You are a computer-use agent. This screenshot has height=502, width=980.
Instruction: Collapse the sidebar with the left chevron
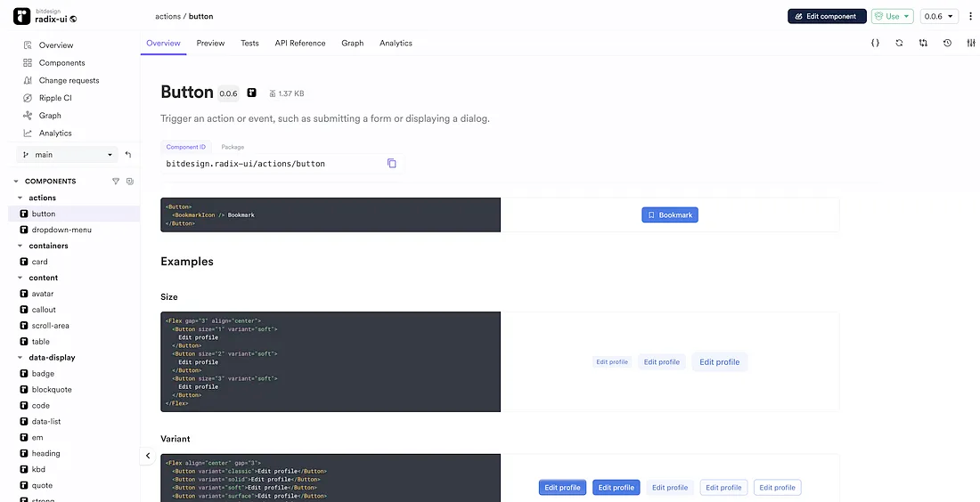[148, 456]
